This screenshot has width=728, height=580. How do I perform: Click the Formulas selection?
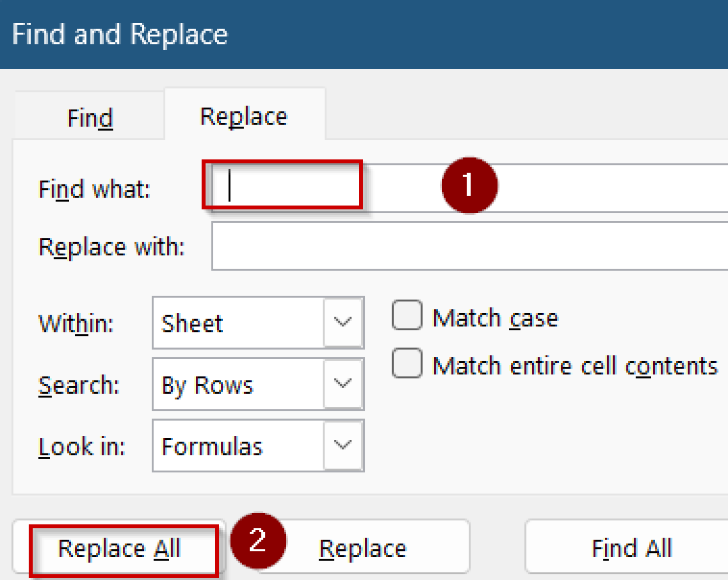[212, 445]
